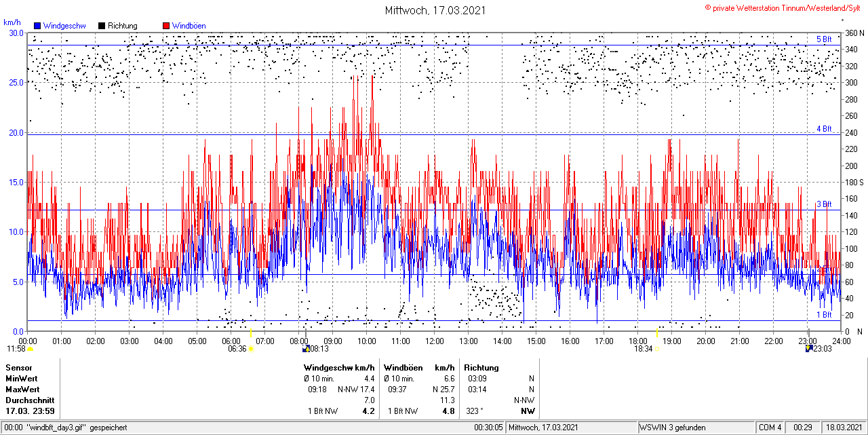Click the 'Windgeschw' legend label

pos(64,26)
